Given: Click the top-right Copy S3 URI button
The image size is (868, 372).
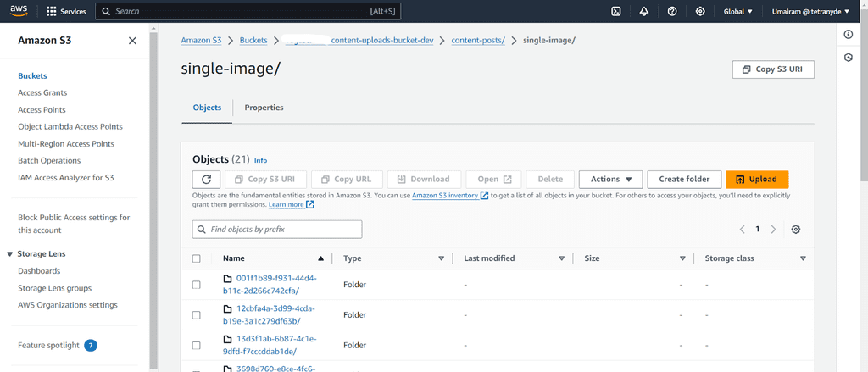Looking at the screenshot, I should [773, 69].
